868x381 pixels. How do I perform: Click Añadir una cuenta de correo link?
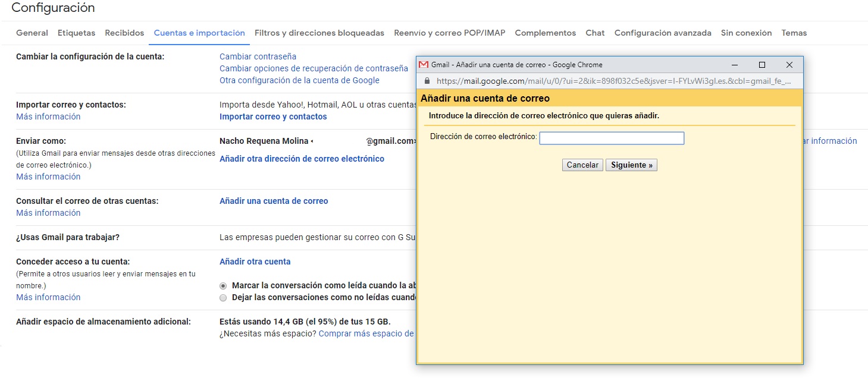pyautogui.click(x=274, y=201)
